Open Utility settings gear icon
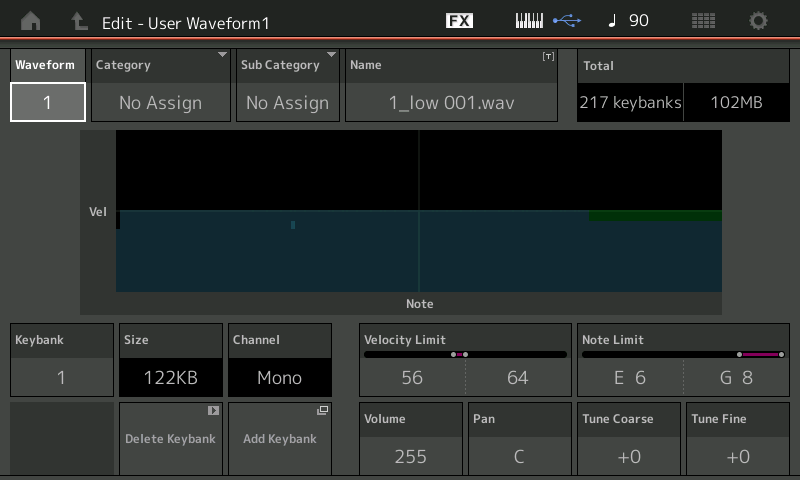The image size is (800, 480). (x=759, y=21)
